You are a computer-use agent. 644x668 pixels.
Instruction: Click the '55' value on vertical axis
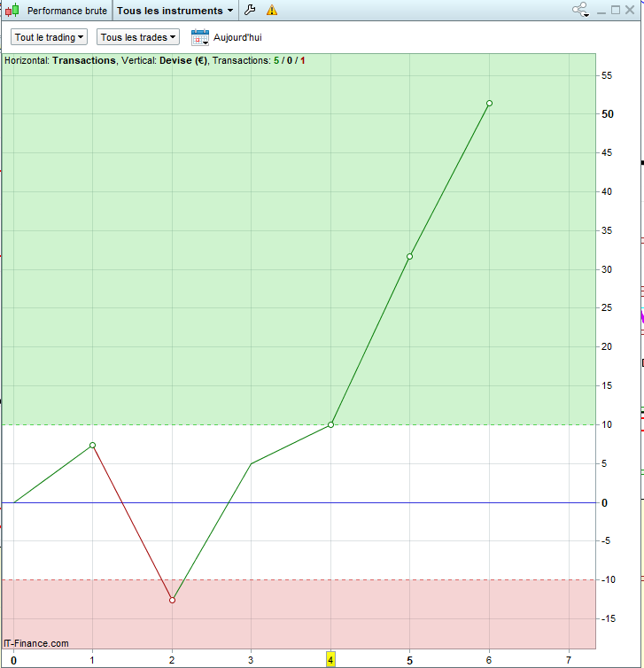tap(607, 75)
